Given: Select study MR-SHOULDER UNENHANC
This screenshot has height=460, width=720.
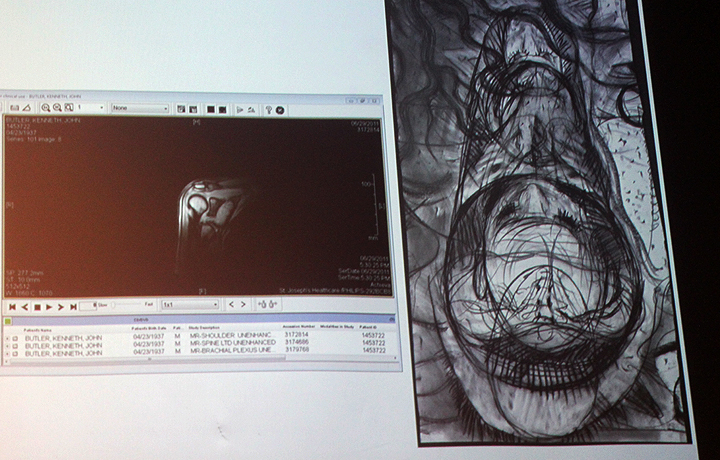Looking at the screenshot, I should pyautogui.click(x=231, y=336).
